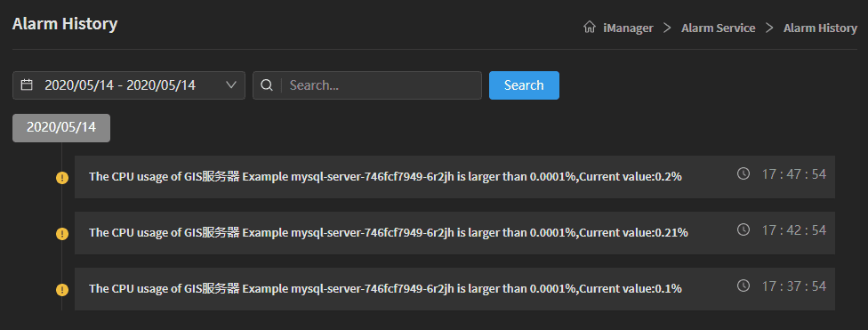Go to iManager in breadcrumb
Image resolution: width=868 pixels, height=330 pixels.
(x=628, y=28)
